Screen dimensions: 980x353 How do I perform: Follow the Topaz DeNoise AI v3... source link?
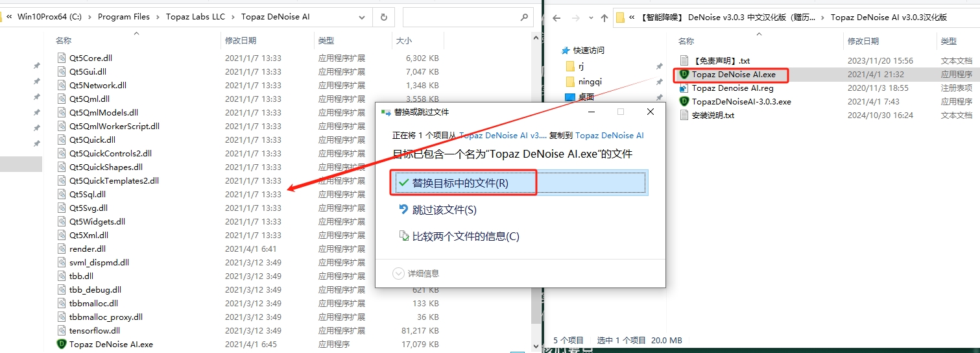tap(503, 136)
